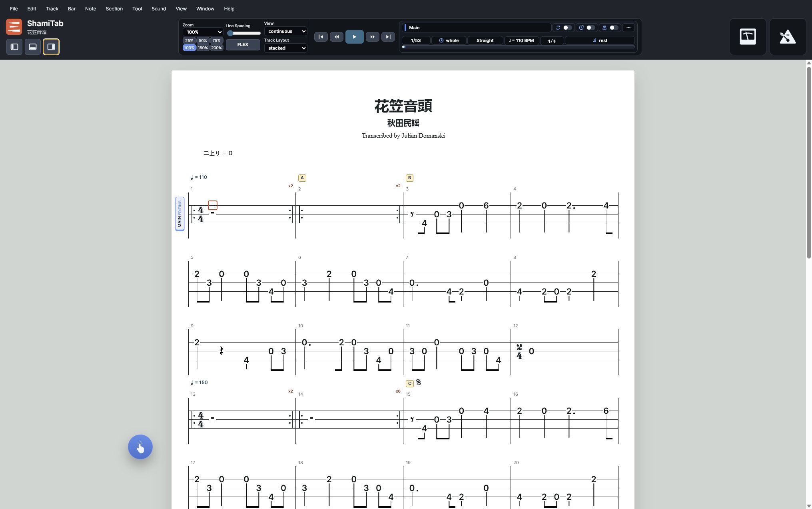Open the Edit menu

coord(32,8)
